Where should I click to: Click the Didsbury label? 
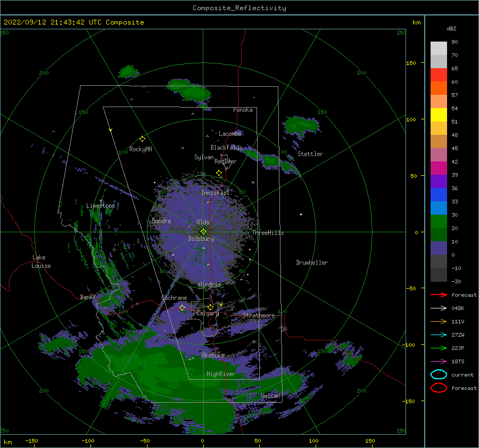(x=201, y=239)
